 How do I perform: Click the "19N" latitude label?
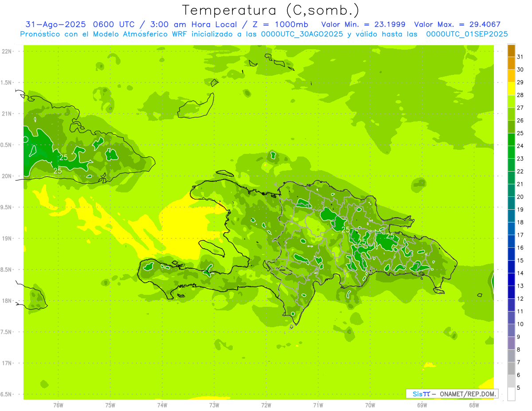(7, 239)
